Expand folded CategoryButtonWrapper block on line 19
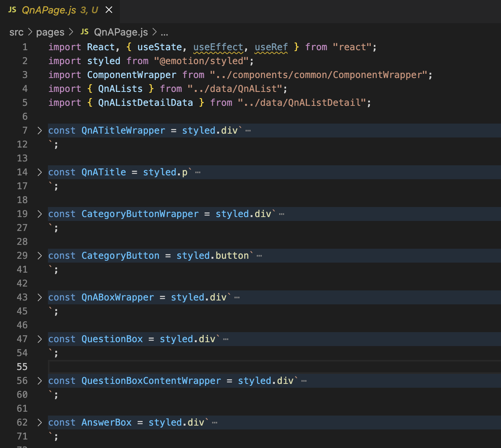 [39, 214]
